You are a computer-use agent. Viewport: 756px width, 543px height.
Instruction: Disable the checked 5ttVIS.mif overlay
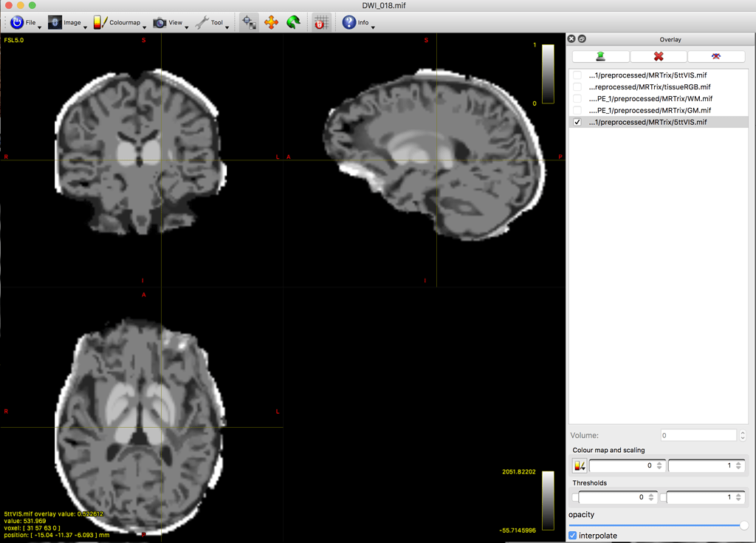(577, 122)
